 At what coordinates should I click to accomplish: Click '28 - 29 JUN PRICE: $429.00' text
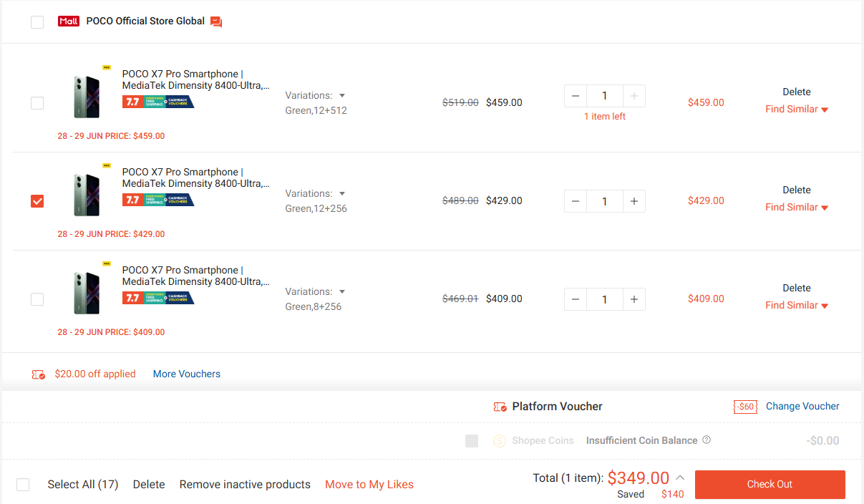point(111,234)
